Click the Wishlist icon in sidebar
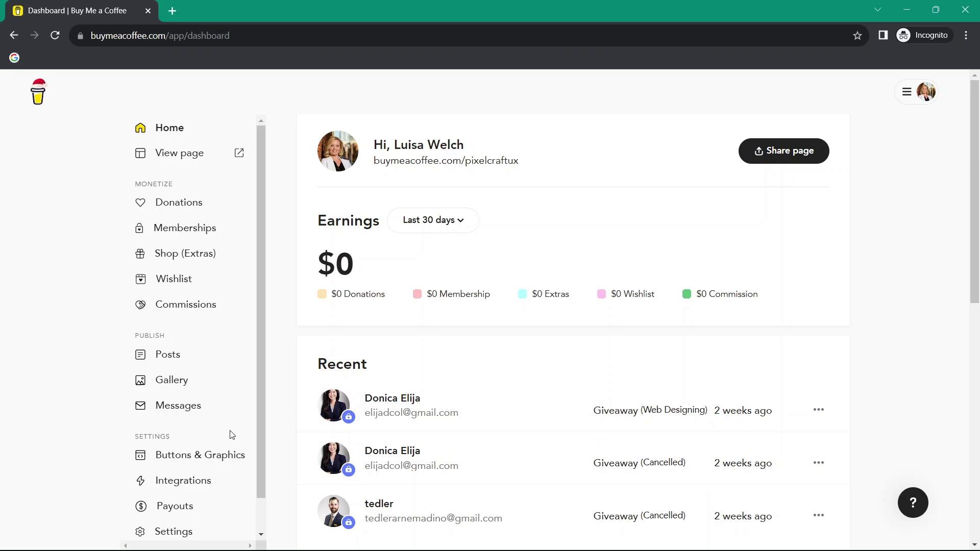 coord(141,279)
